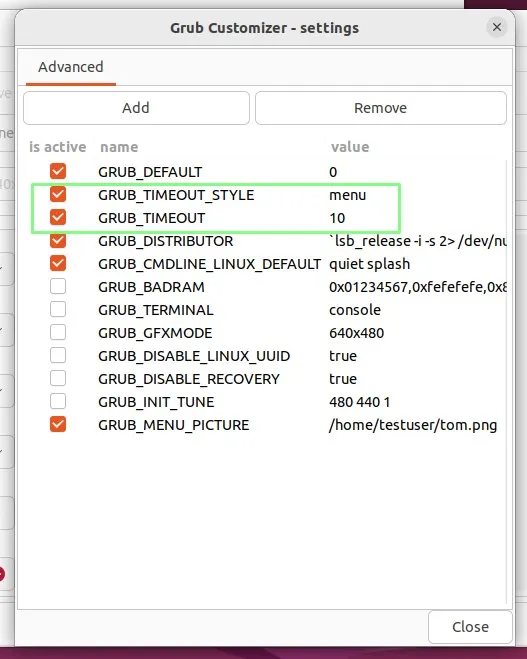Toggle the GRUB_TIMEOUT active checkbox
This screenshot has height=659, width=527.
[58, 217]
